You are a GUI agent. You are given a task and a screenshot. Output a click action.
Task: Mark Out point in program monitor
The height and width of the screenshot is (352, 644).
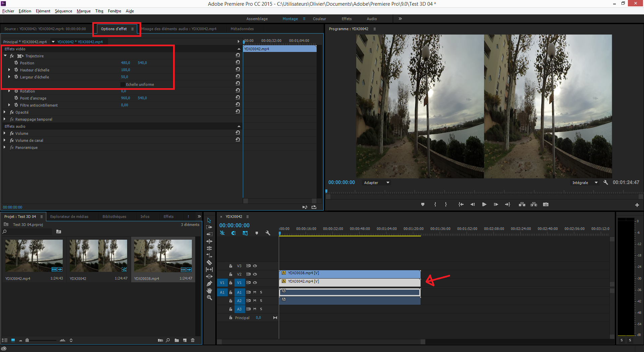click(x=446, y=204)
